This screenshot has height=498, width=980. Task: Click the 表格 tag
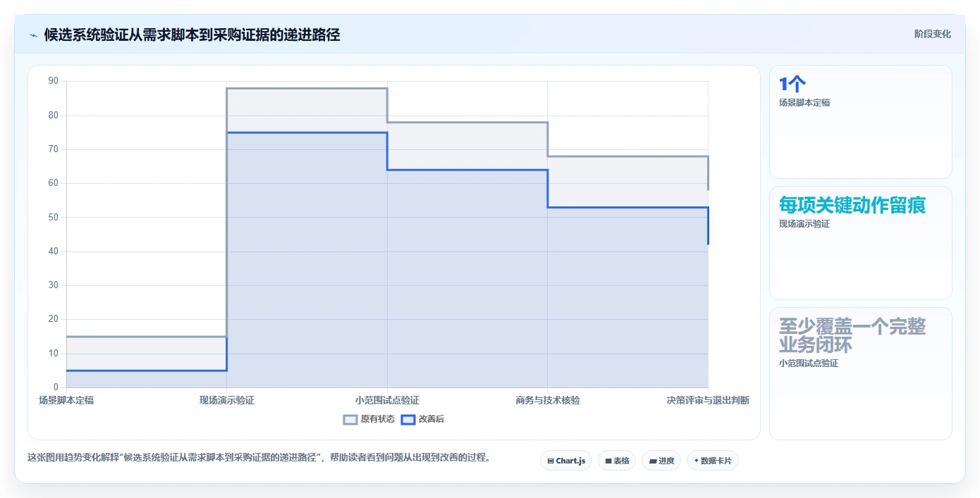coord(617,461)
